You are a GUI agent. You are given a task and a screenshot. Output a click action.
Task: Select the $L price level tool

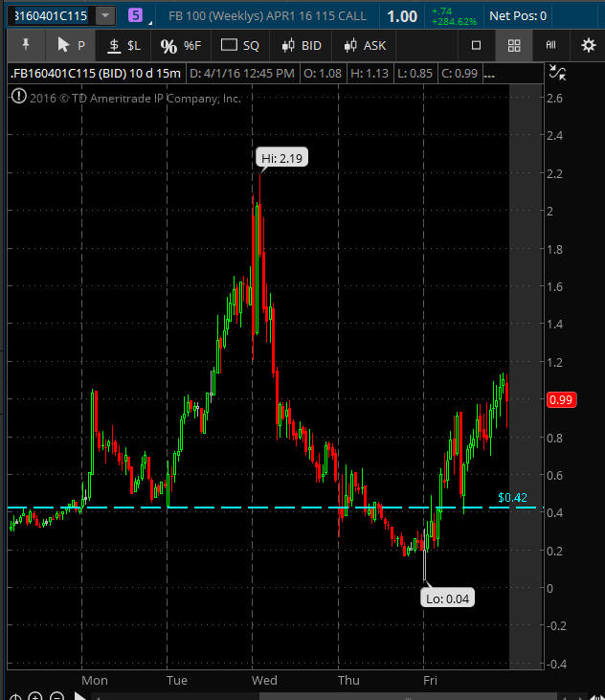124,45
